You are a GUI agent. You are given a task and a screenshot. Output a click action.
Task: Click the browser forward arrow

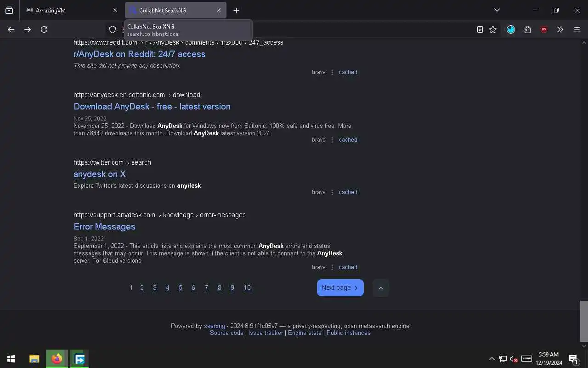(28, 29)
